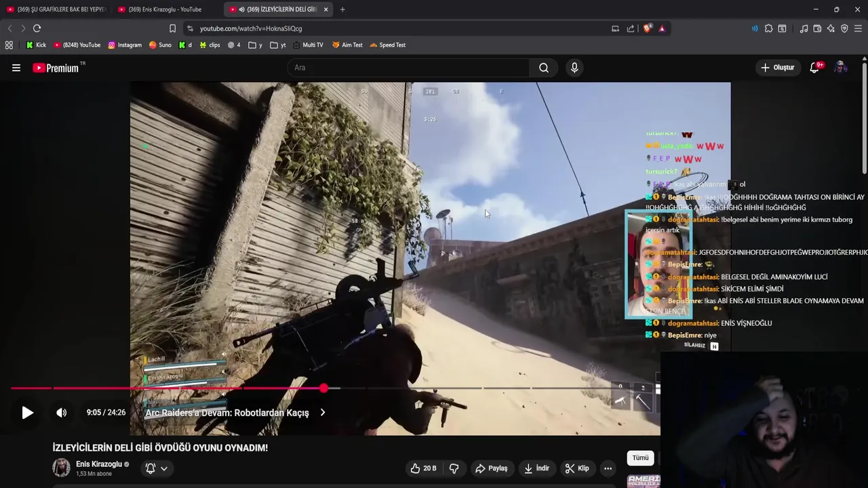
Task: Like the video with thumbs up
Action: (x=423, y=468)
